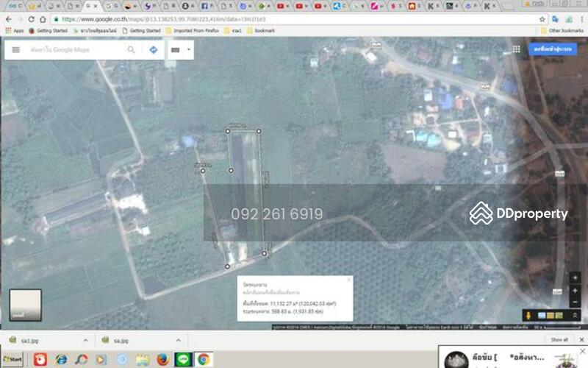
Task: Click the blue sign-in button
Action: (553, 49)
